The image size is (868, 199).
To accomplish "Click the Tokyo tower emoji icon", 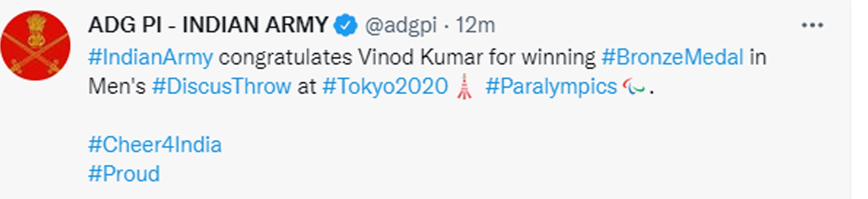I will click(465, 87).
